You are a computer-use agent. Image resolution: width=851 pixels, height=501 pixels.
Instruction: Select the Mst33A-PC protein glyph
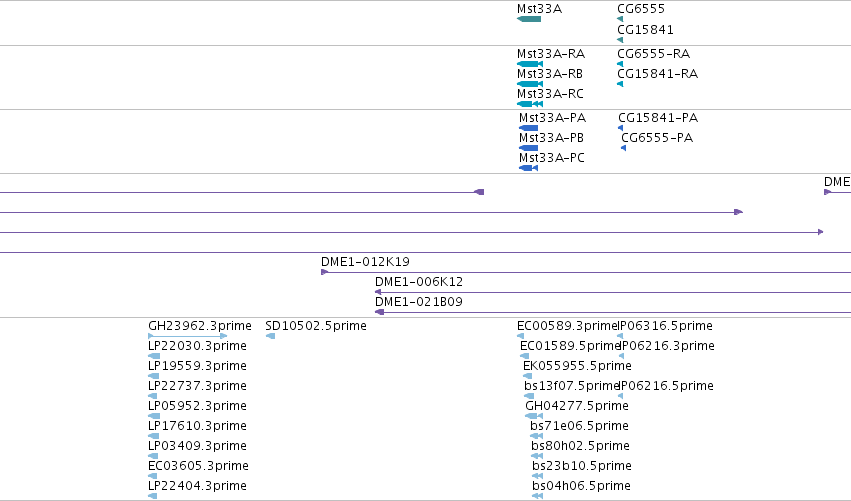click(x=529, y=168)
